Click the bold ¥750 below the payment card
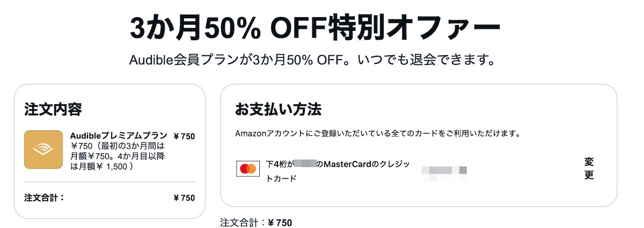Screen dimensions: 644x228 click(280, 223)
